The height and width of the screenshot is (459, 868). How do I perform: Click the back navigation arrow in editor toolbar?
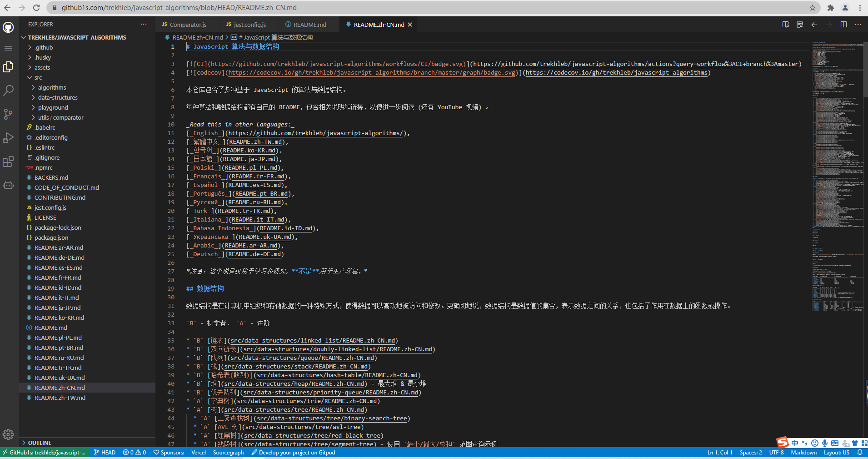coord(814,25)
